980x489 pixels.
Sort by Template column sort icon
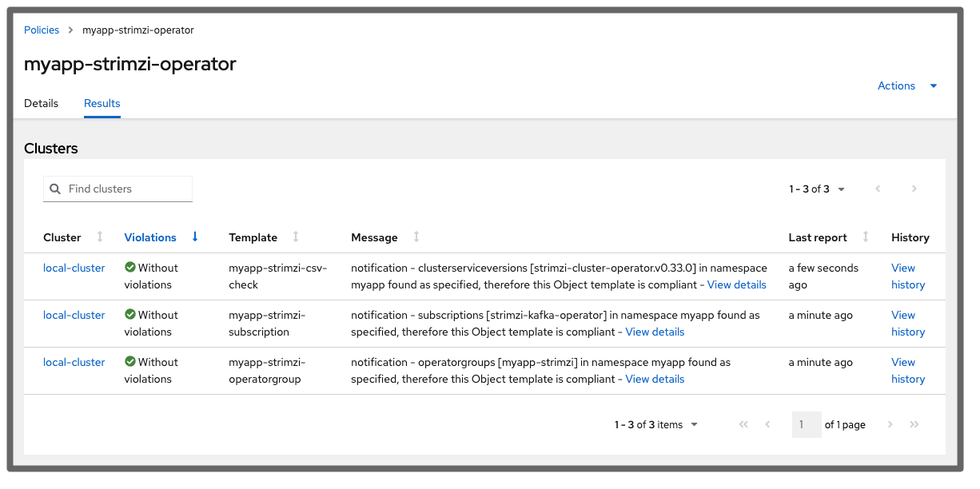[296, 237]
